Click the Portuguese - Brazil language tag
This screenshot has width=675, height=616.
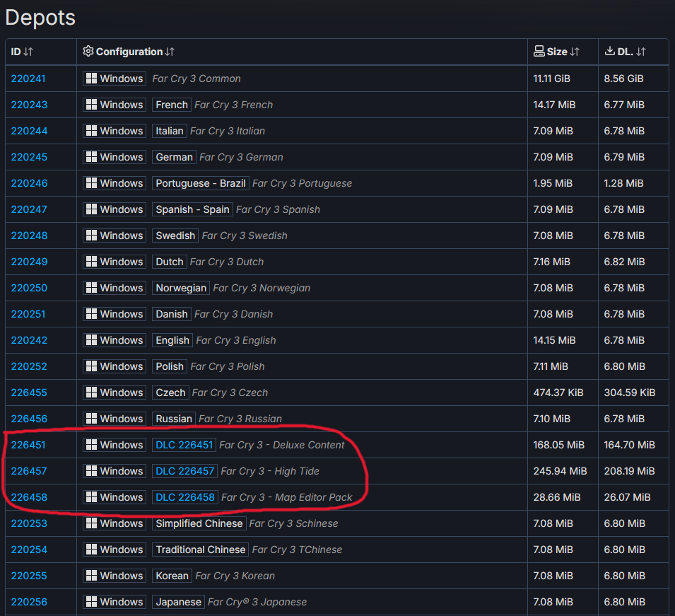click(201, 183)
